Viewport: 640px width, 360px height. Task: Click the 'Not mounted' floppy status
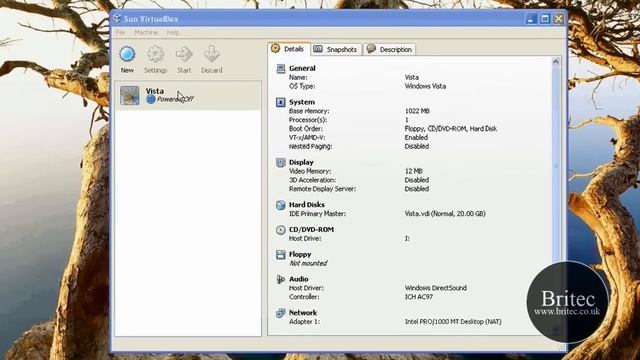(x=308, y=264)
